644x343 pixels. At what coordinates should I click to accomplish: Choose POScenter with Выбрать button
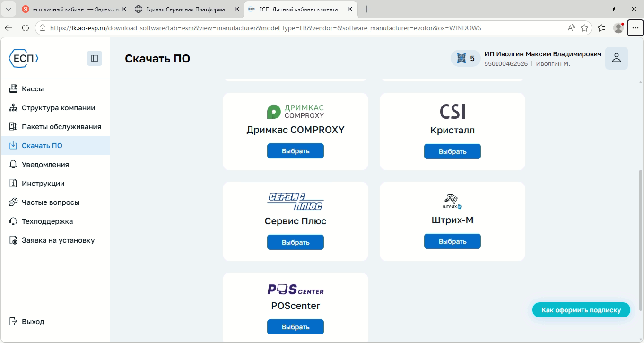[x=296, y=327]
